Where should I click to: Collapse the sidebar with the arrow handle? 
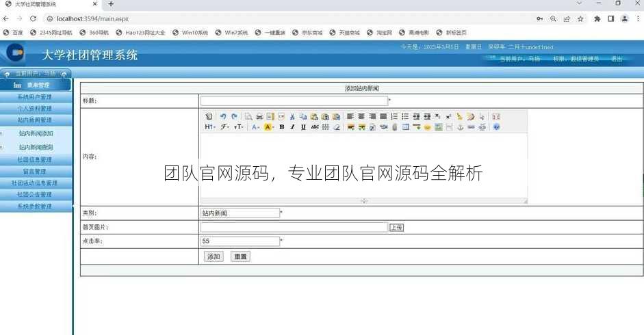[x=73, y=206]
